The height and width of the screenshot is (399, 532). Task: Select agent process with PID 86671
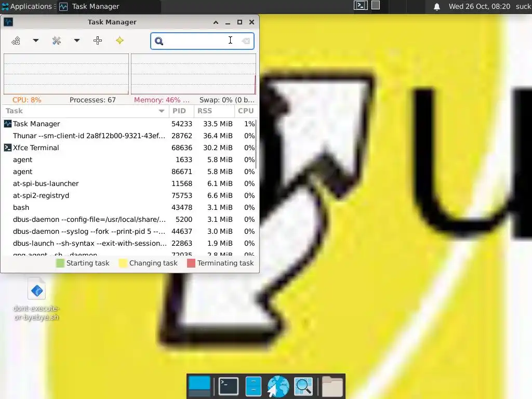click(x=129, y=171)
